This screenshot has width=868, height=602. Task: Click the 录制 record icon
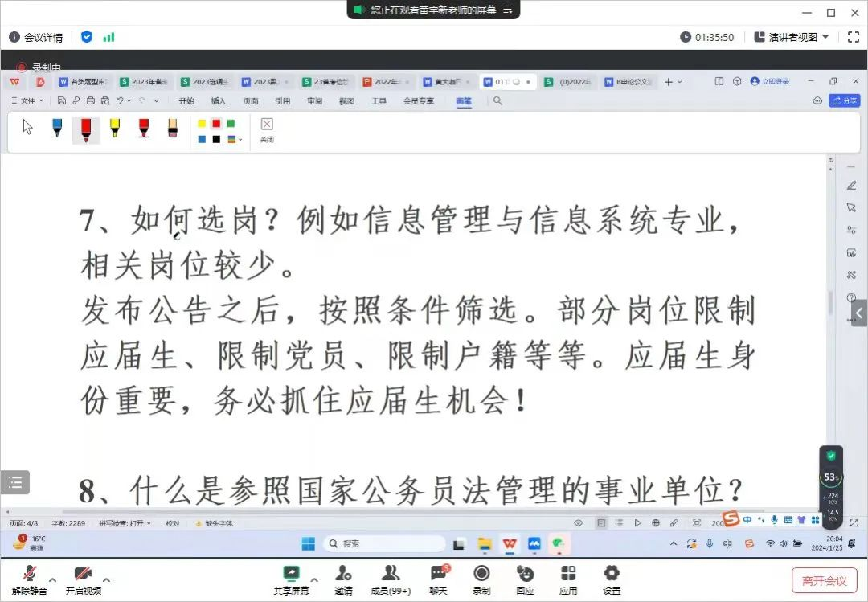click(x=481, y=579)
